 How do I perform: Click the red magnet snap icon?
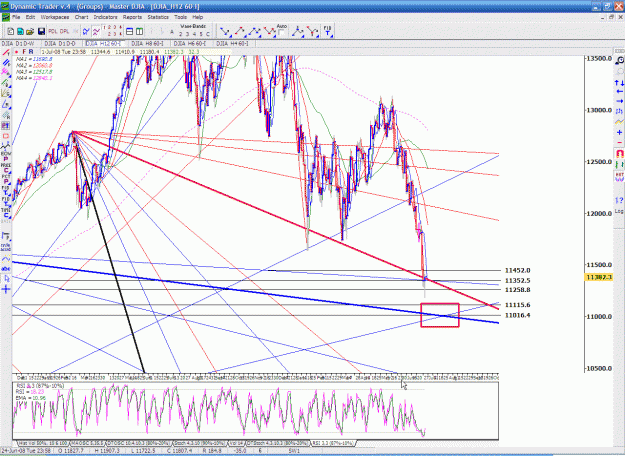pyautogui.click(x=619, y=153)
